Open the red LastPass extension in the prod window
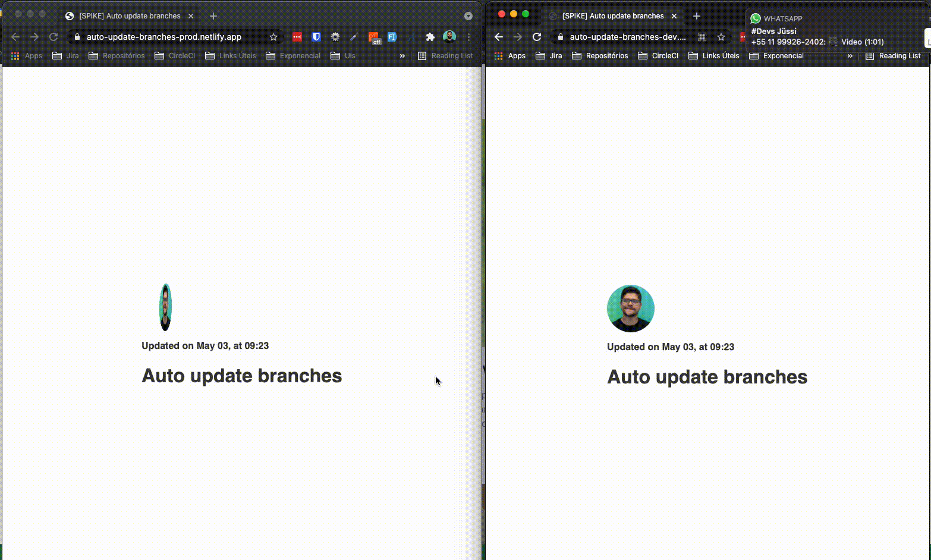 tap(297, 37)
